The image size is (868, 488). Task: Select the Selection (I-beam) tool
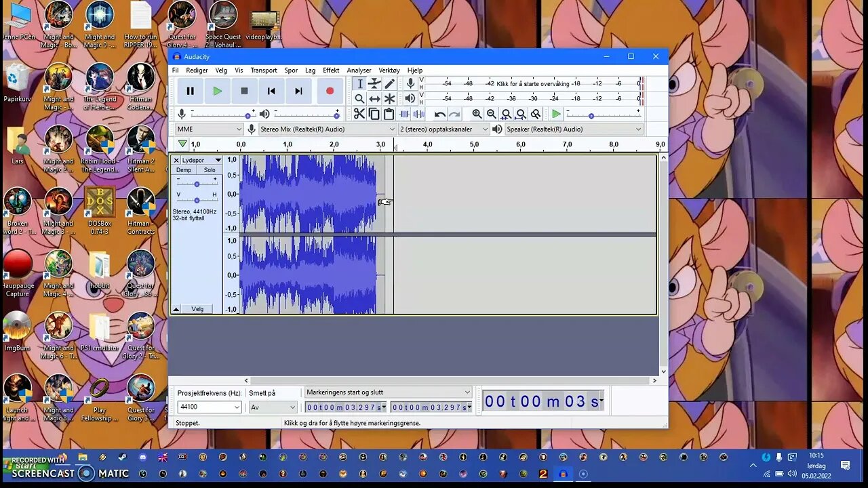(359, 83)
